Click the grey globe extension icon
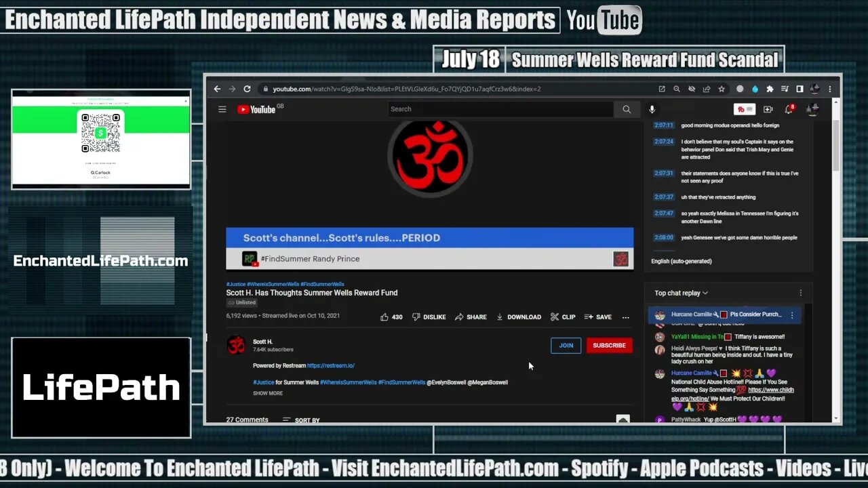Viewport: 868px width, 488px height. point(740,89)
